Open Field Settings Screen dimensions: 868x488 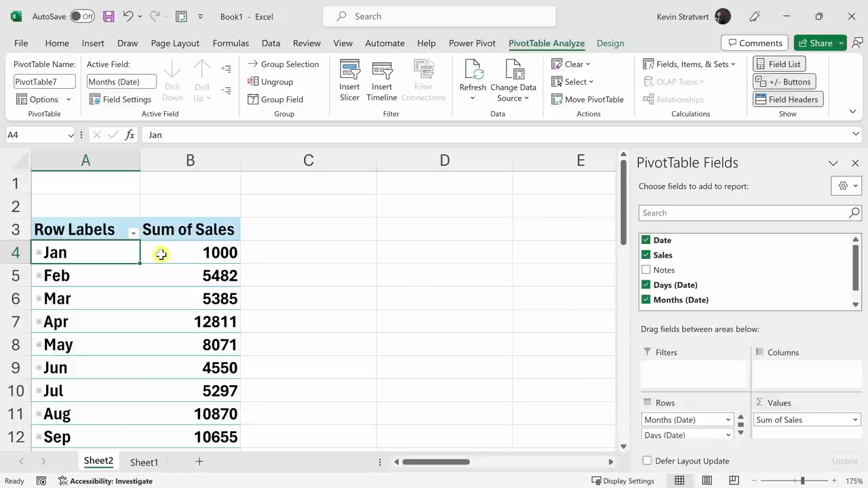[120, 99]
